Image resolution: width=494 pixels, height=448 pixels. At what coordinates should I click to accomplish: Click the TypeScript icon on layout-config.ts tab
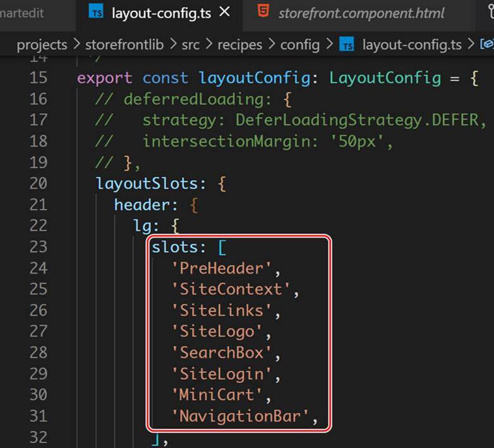click(96, 12)
